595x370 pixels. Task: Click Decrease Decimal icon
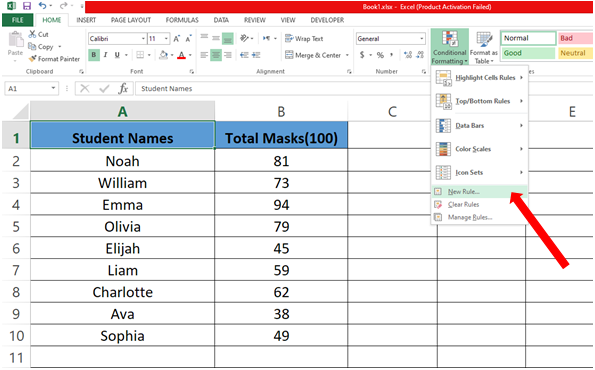(420, 55)
